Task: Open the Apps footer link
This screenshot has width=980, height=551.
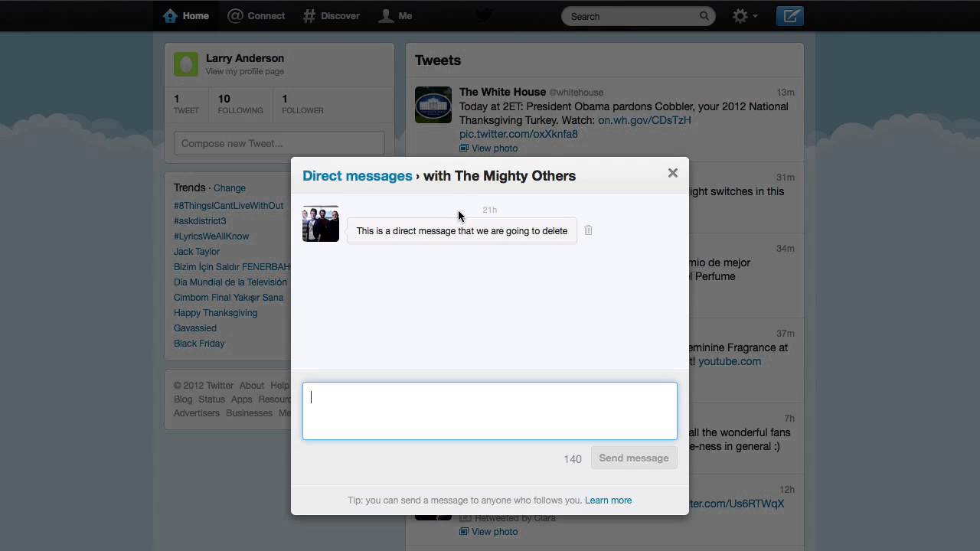Action: 241,399
